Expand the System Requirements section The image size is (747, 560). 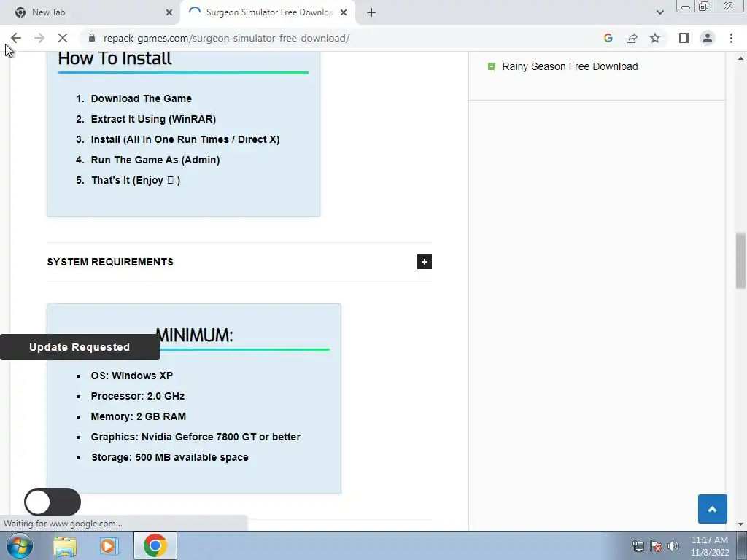pos(424,262)
